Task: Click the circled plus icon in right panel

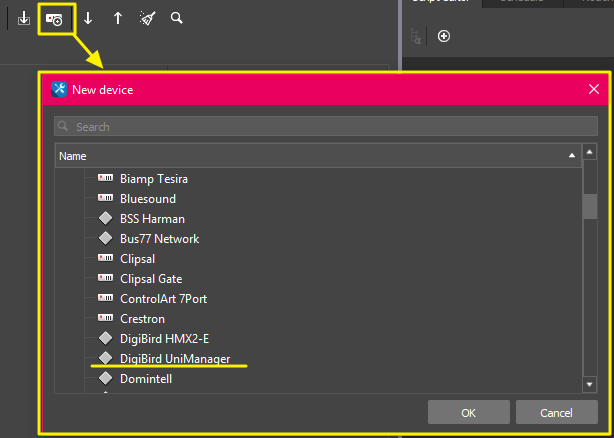Action: click(444, 36)
